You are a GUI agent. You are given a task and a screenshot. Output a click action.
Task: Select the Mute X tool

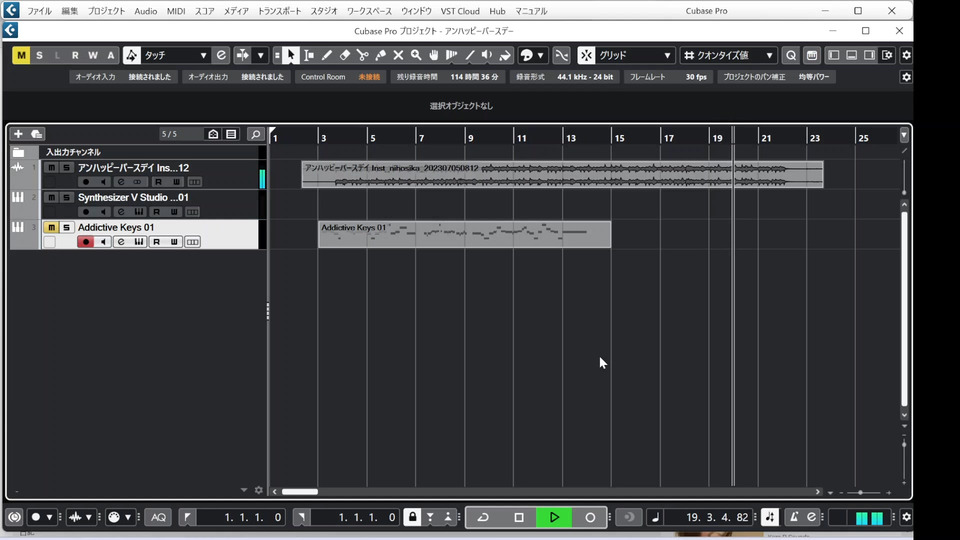tap(398, 55)
